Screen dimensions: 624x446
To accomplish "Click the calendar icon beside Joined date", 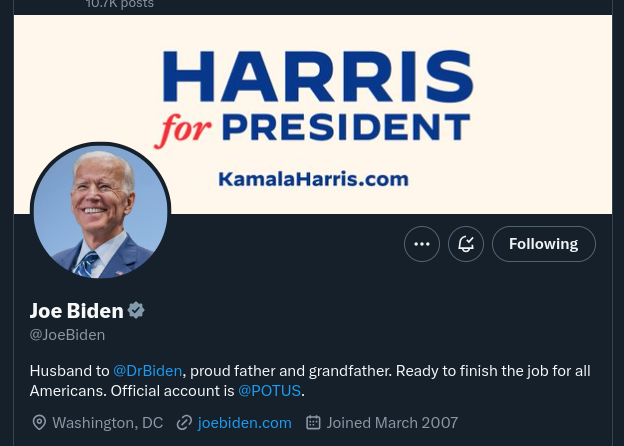I will coord(313,423).
